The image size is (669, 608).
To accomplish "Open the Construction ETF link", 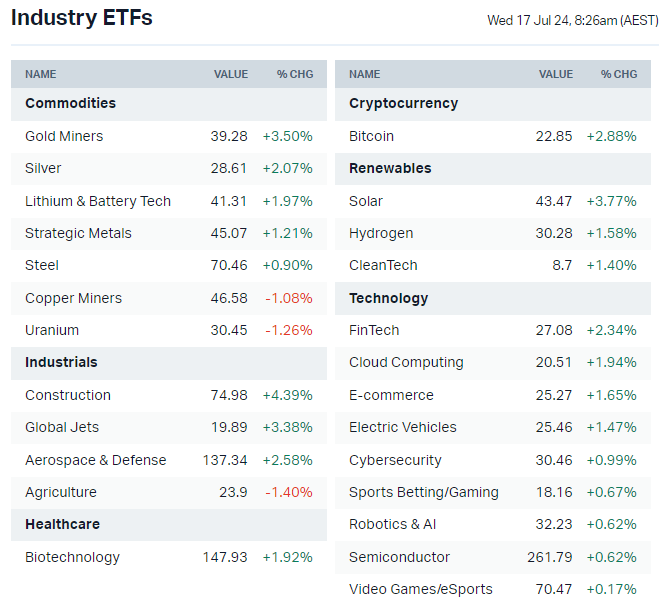I will (68, 395).
